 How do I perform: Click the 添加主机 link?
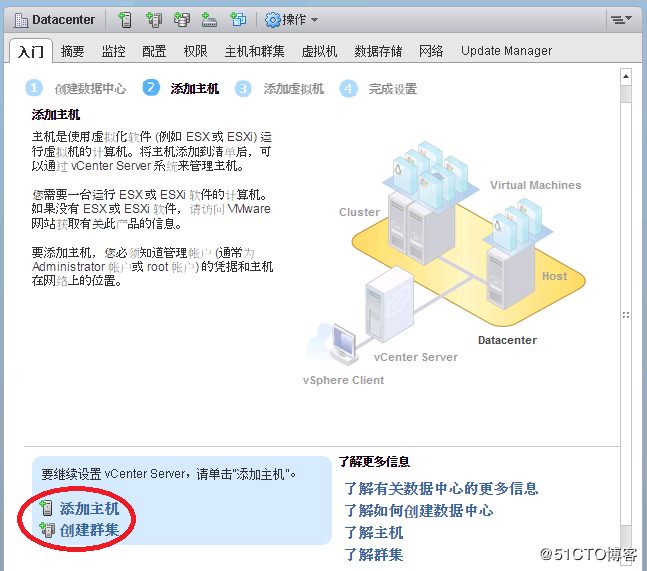pyautogui.click(x=89, y=508)
